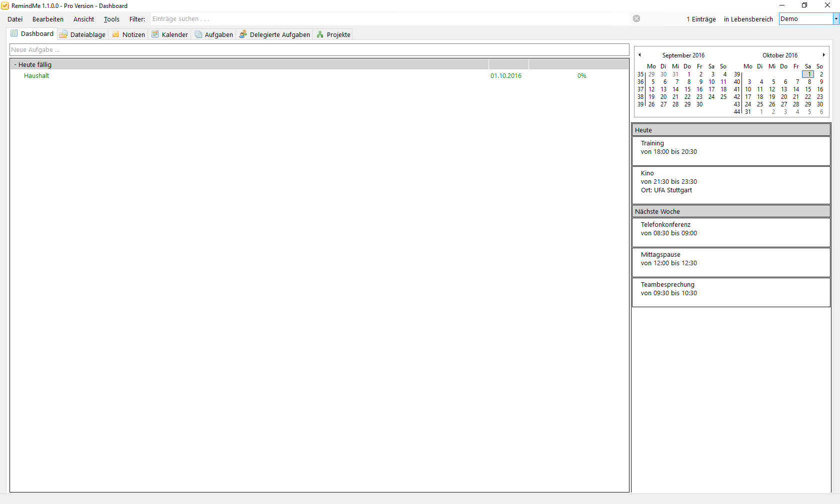Select September 30 in the calendar

tap(699, 104)
